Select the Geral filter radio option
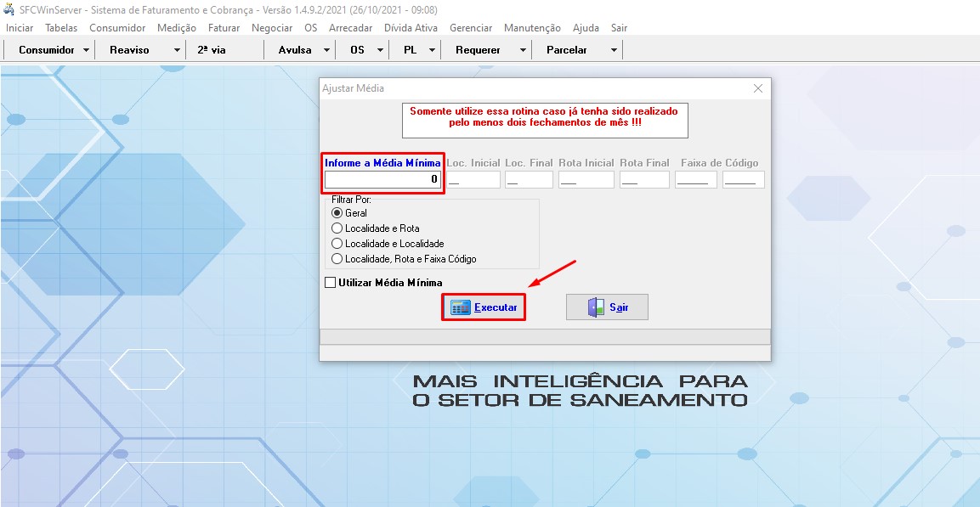The image size is (980, 507). click(x=337, y=213)
